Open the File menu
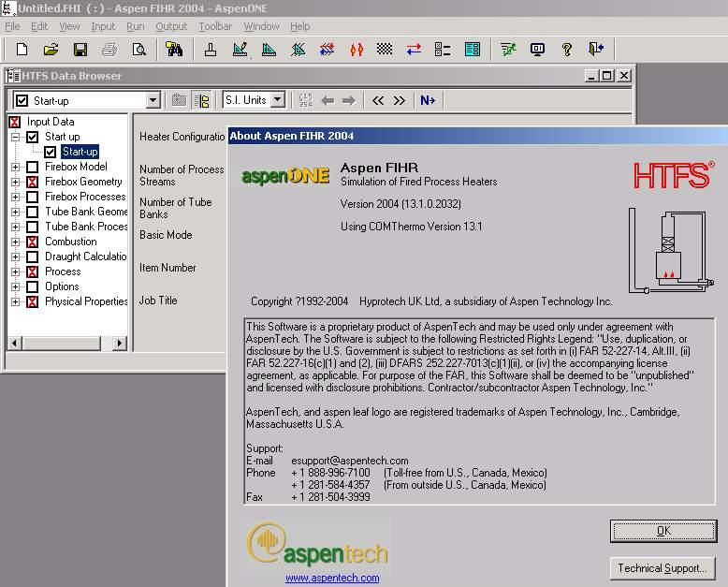 [12, 26]
